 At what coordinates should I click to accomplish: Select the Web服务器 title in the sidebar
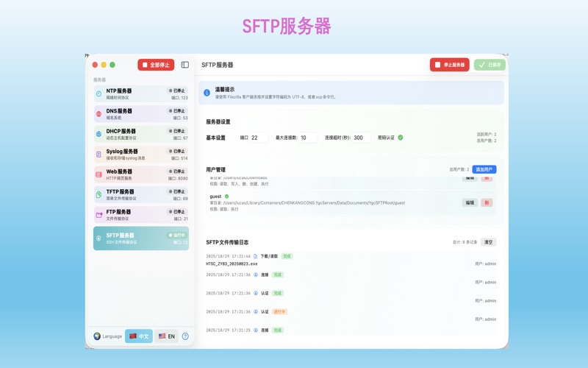119,171
